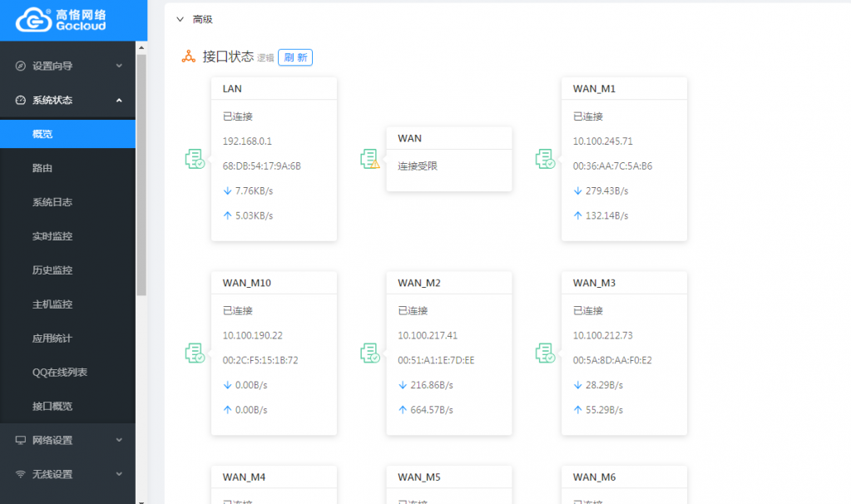Image resolution: width=851 pixels, height=504 pixels.
Task: Collapse the 高级 section chevron
Action: (181, 19)
